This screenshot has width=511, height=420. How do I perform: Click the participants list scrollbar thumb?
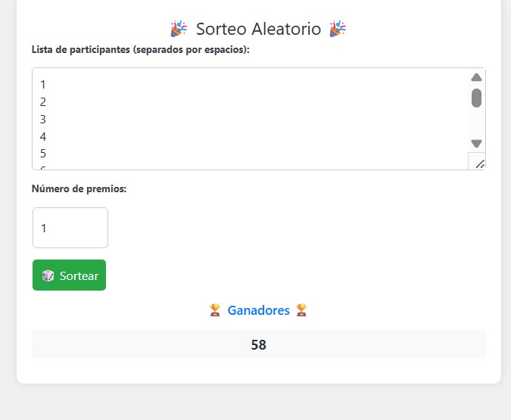[x=476, y=98]
